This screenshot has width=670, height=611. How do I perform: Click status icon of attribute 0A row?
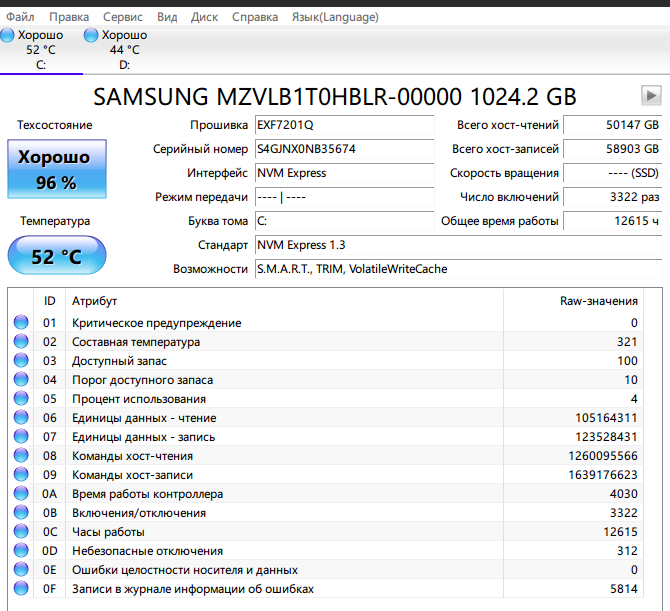click(21, 494)
